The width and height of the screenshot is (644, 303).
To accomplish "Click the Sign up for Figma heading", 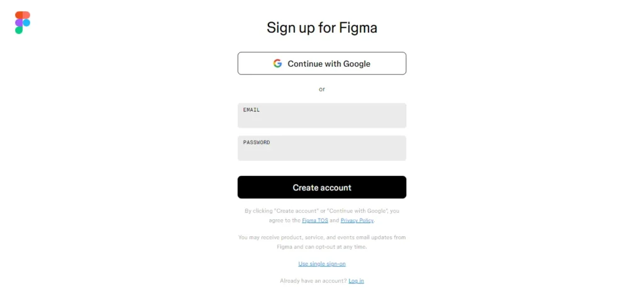I will [x=321, y=28].
